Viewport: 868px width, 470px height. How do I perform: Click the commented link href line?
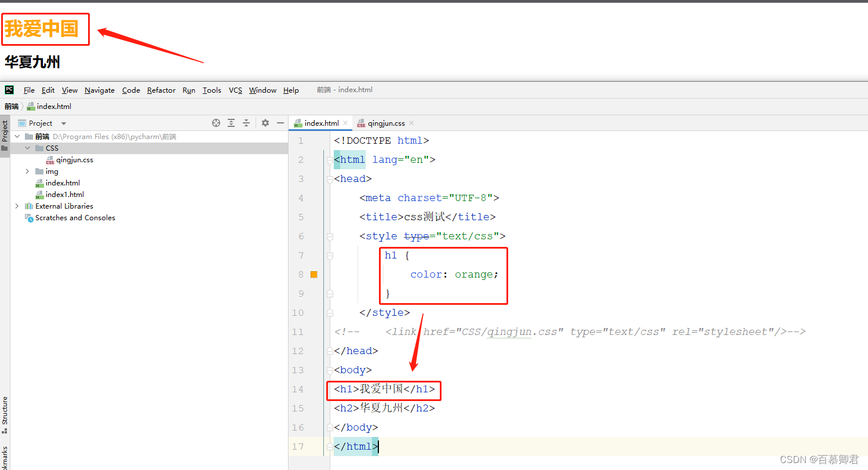click(x=570, y=332)
